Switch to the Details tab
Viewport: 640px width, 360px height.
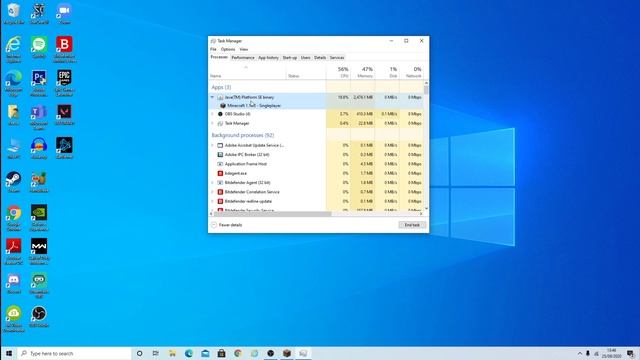click(320, 58)
